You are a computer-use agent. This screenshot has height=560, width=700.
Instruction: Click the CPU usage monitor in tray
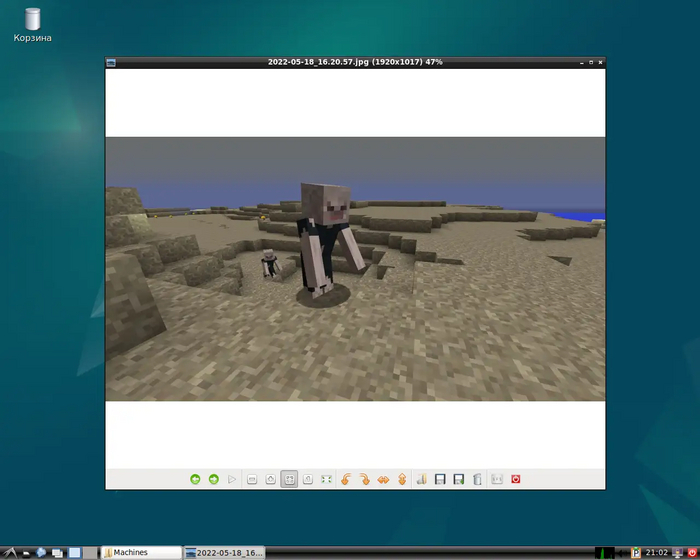pyautogui.click(x=604, y=553)
